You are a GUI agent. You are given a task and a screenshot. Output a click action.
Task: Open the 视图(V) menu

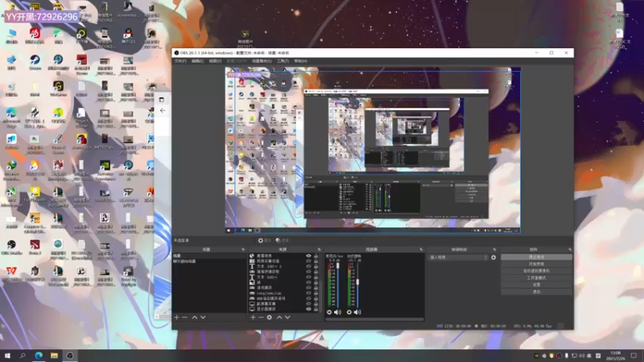[215, 61]
